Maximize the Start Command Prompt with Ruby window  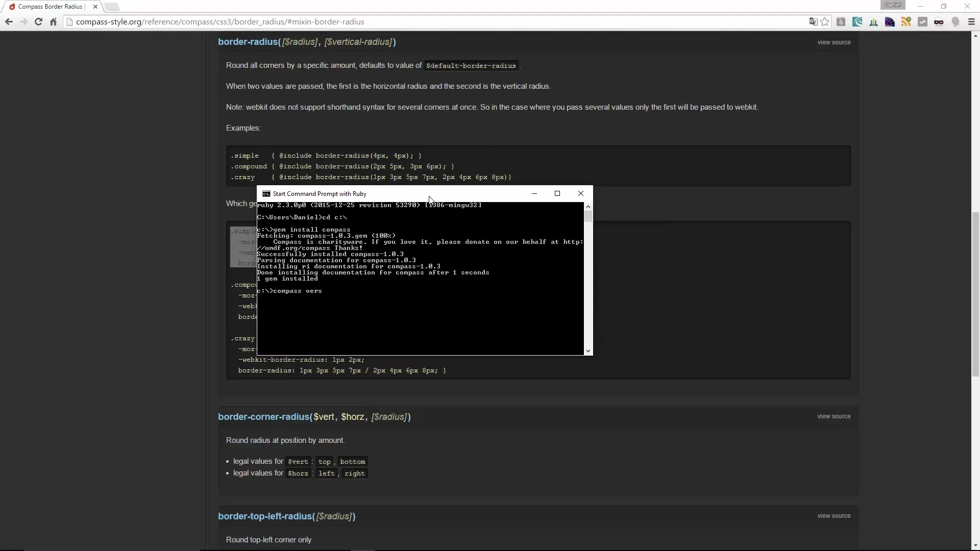(557, 193)
